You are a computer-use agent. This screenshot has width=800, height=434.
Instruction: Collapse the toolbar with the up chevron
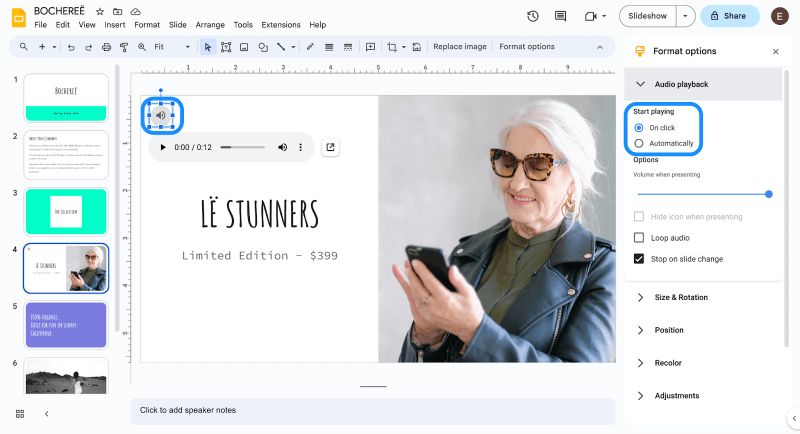600,47
